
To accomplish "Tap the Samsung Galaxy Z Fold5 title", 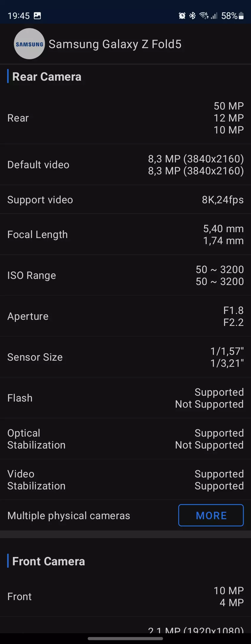I will point(115,44).
